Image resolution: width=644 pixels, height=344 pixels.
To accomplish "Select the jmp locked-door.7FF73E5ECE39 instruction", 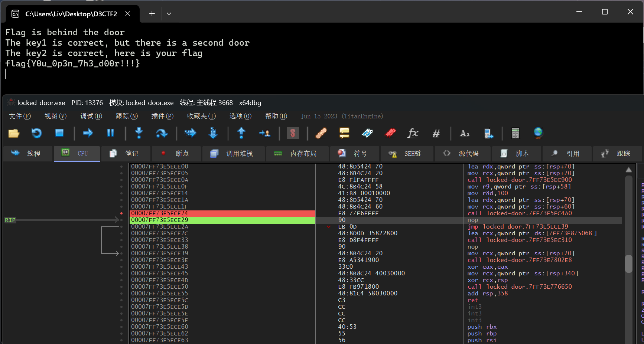I will [x=518, y=227].
